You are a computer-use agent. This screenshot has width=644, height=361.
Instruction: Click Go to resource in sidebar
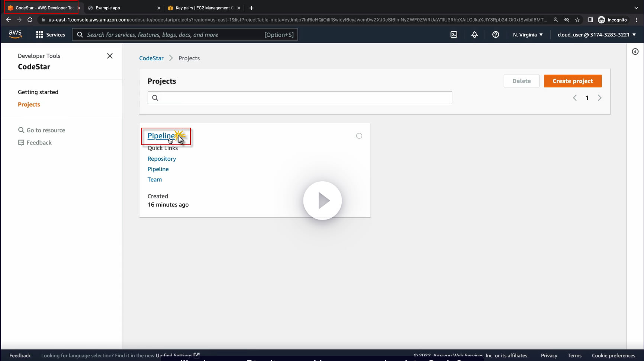click(x=42, y=130)
